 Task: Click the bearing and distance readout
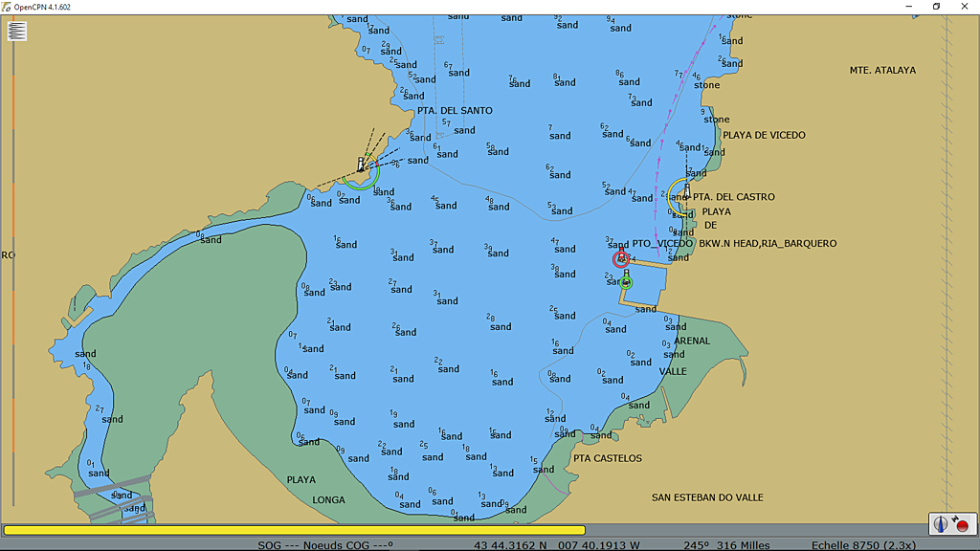(x=726, y=545)
